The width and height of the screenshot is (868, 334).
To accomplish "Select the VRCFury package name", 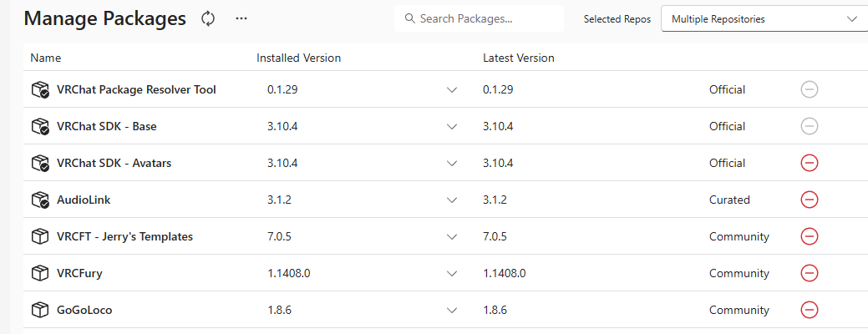I will pyautogui.click(x=79, y=273).
